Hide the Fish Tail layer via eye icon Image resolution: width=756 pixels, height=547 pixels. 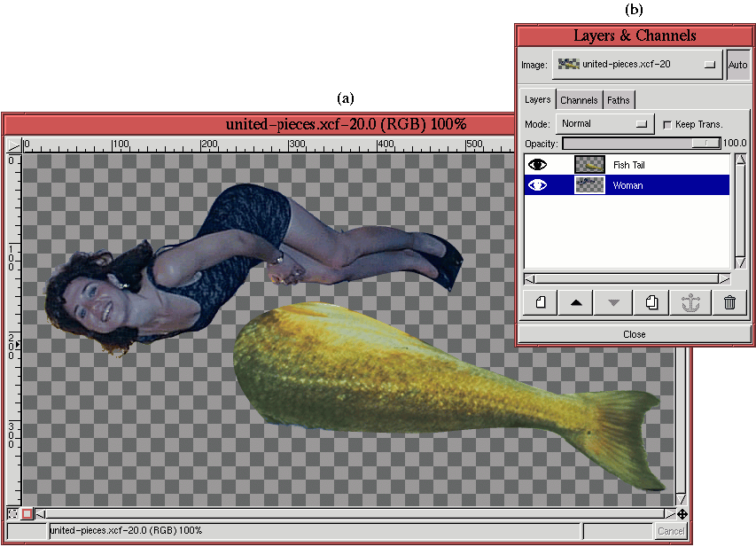point(537,165)
